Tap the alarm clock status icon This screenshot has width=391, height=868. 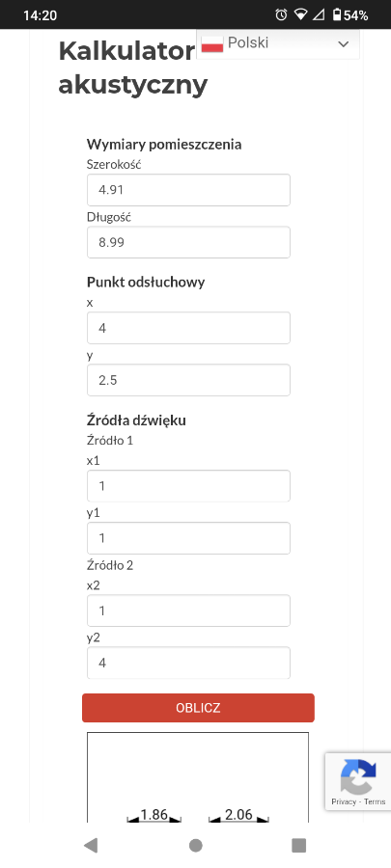pos(281,14)
